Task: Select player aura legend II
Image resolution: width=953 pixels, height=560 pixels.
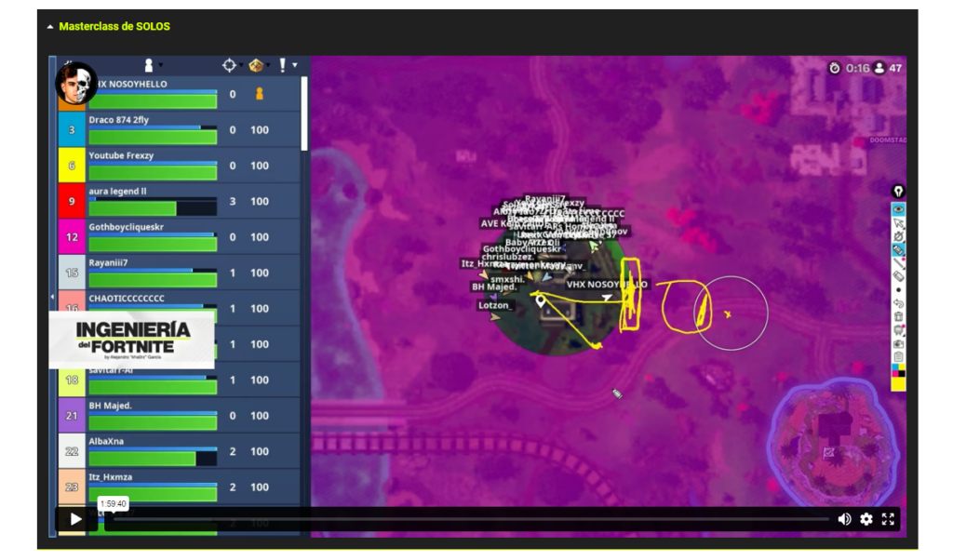Action: point(180,201)
